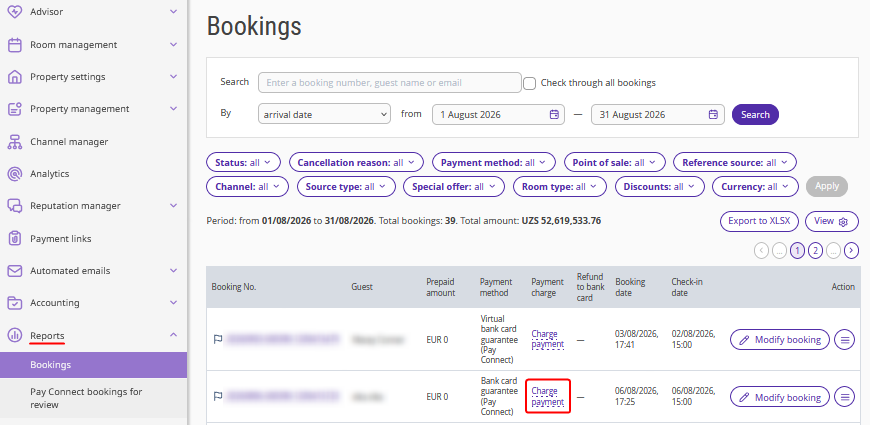Open Pay Connect bookings for review
Screen dimensions: 870x425
click(x=94, y=398)
